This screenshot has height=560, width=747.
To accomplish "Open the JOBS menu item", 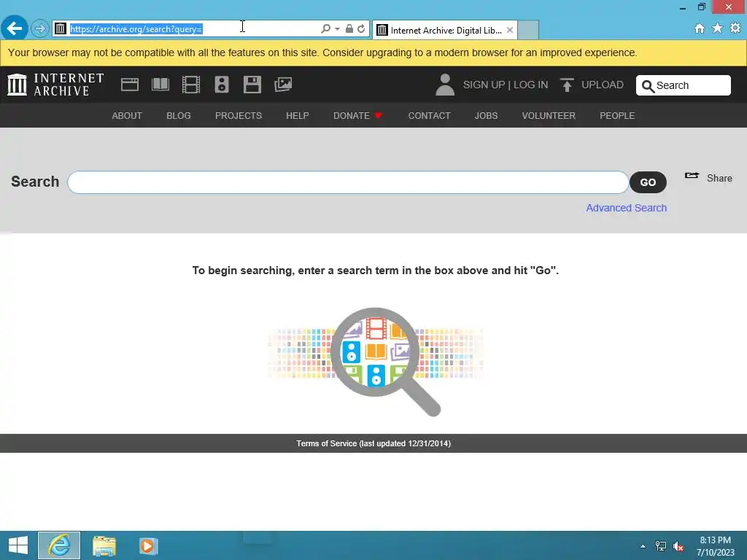I will coord(486,116).
